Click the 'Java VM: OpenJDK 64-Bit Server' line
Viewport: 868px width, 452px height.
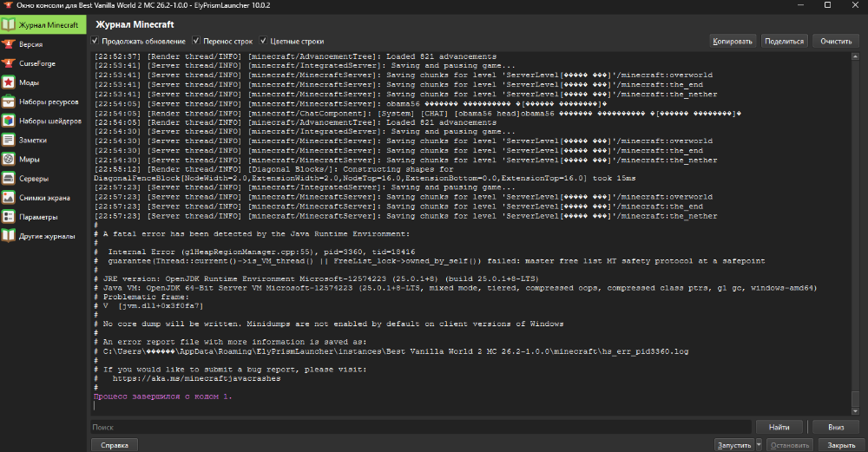[456, 288]
